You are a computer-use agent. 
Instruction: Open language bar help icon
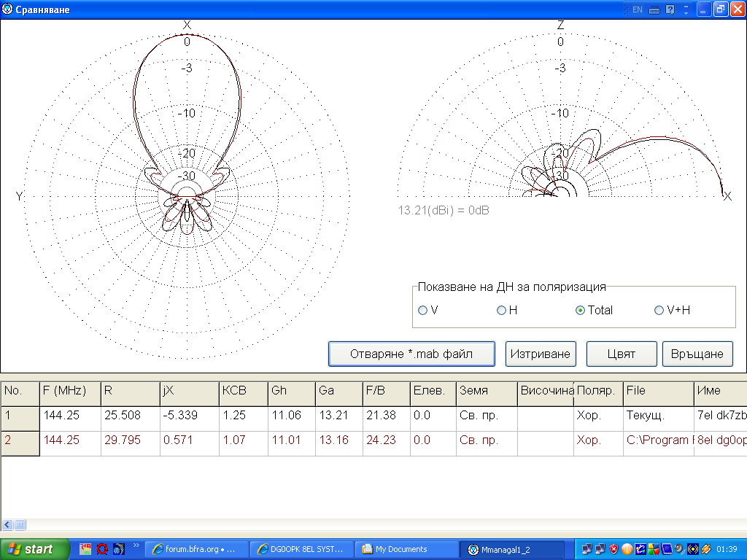(x=670, y=9)
